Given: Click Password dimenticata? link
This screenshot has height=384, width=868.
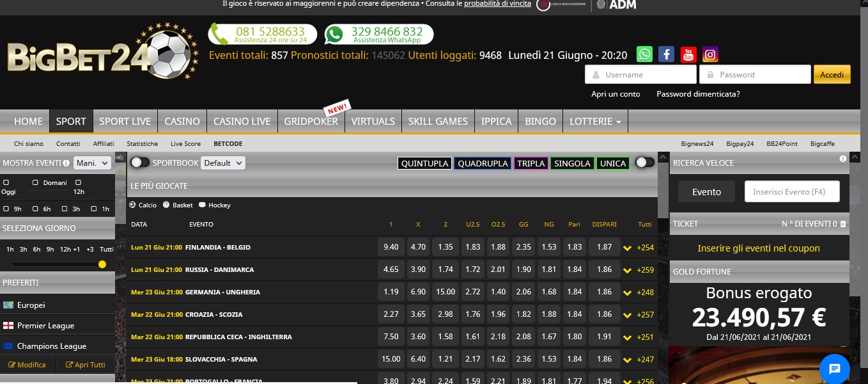Looking at the screenshot, I should [698, 94].
